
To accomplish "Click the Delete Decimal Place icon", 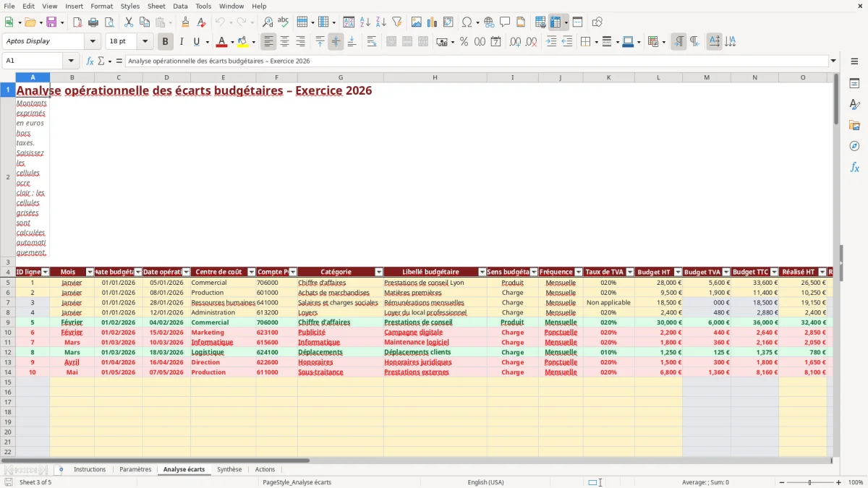I will click(x=532, y=42).
